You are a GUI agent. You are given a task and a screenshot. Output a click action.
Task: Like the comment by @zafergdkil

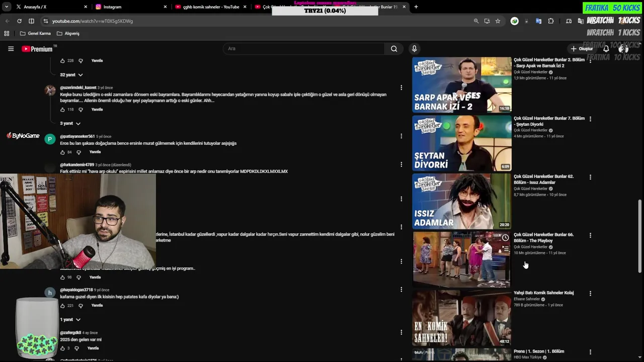(62, 348)
